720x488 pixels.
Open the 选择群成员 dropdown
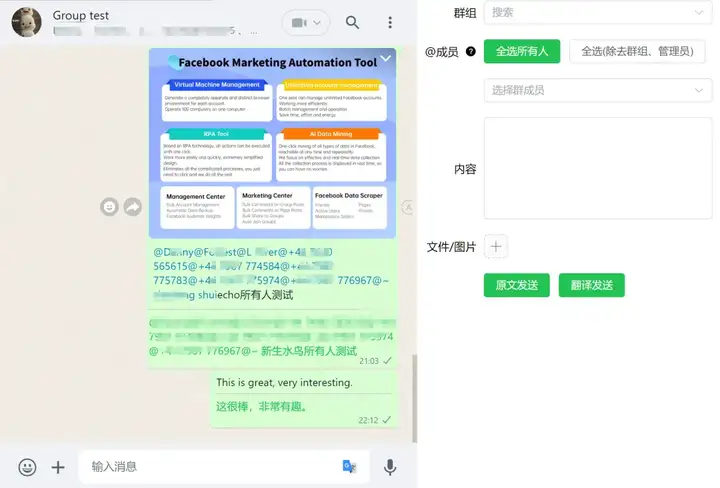(598, 90)
